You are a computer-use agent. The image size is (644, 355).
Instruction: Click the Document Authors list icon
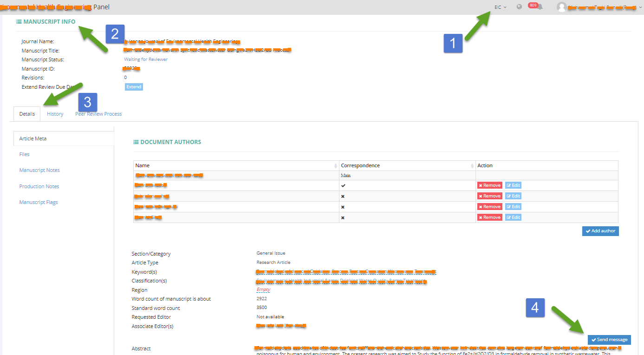tap(136, 142)
